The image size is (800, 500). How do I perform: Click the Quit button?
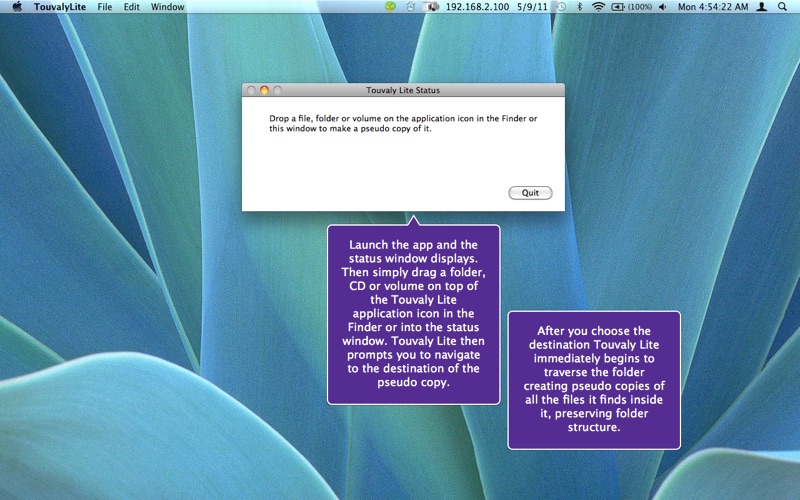click(530, 193)
